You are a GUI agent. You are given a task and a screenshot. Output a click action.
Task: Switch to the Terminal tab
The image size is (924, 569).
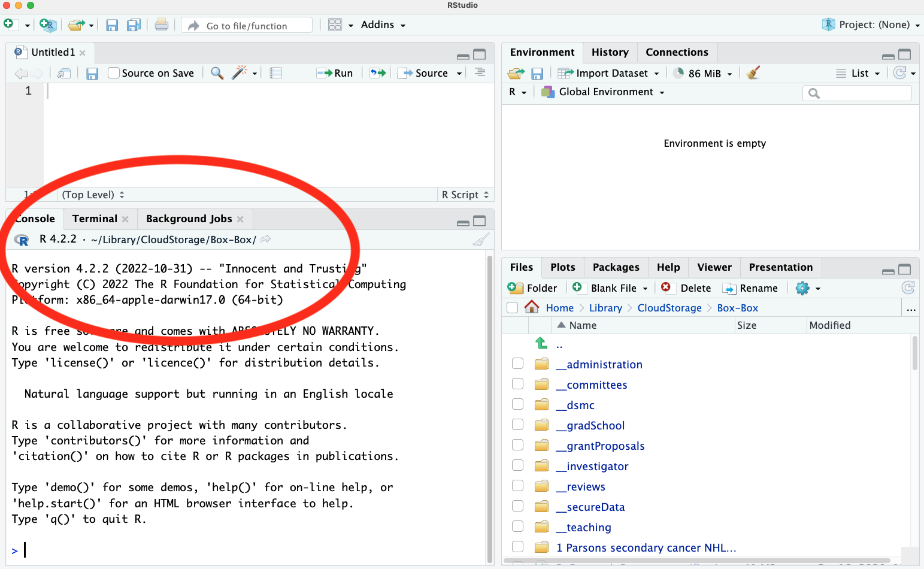coord(95,219)
